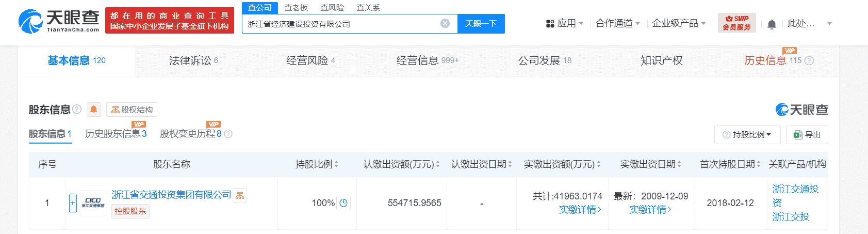Screen dimensions: 868x234
Task: Click the help icon beside 历史信息
Action: (x=809, y=60)
